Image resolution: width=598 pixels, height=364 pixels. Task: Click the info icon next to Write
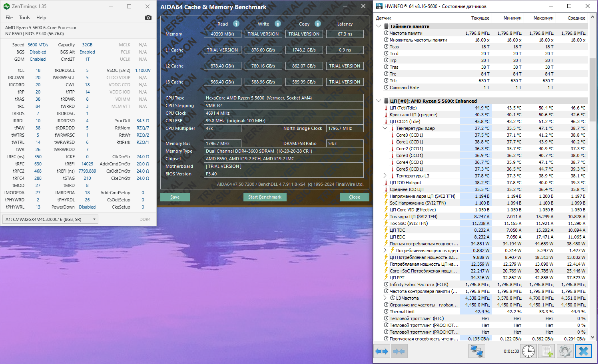pos(278,24)
